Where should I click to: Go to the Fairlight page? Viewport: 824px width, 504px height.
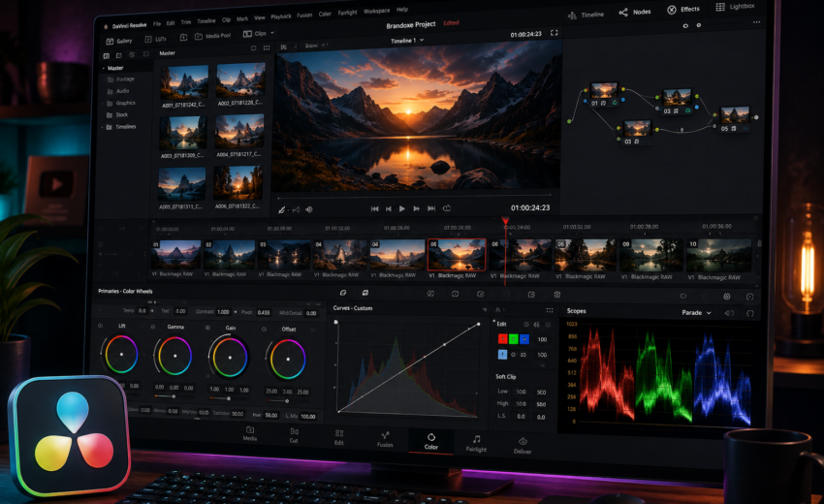click(x=476, y=444)
